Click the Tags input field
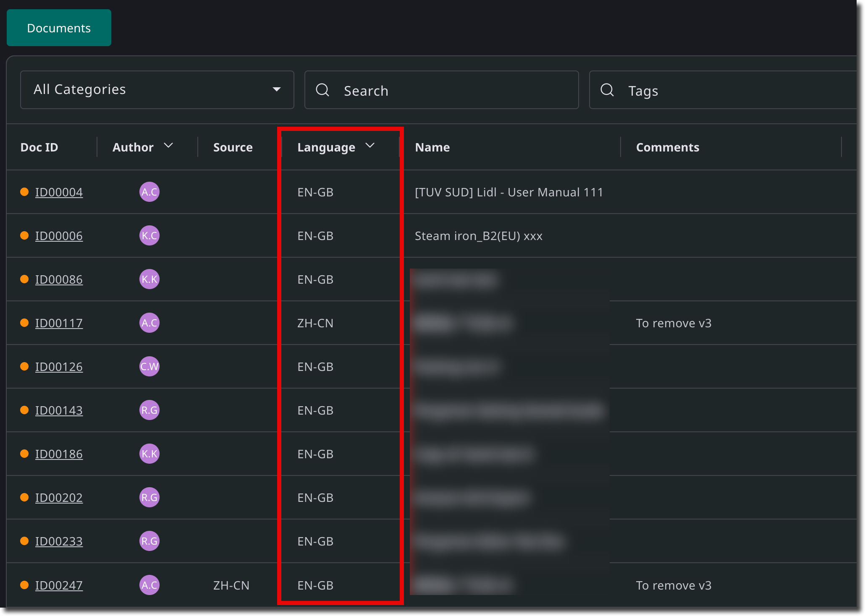The width and height of the screenshot is (865, 616). (x=723, y=90)
